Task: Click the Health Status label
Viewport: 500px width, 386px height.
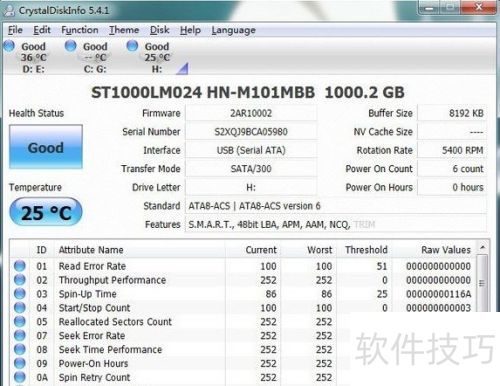Action: [x=36, y=113]
